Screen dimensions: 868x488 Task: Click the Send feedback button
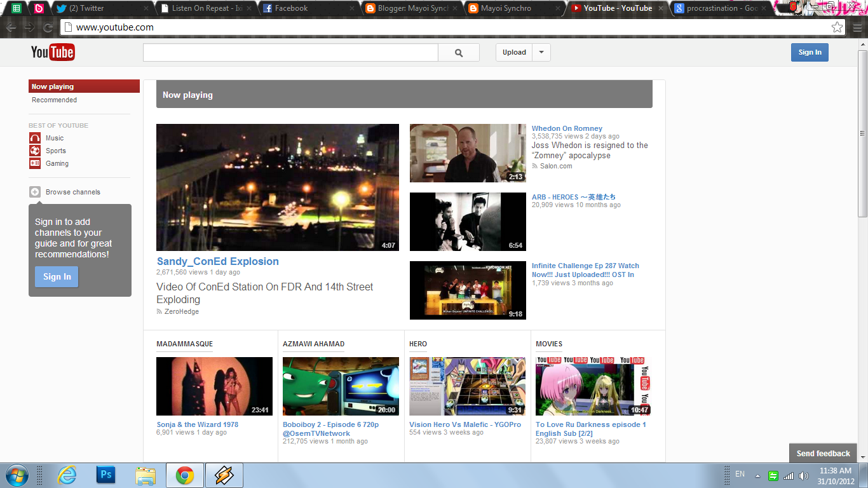click(x=824, y=453)
